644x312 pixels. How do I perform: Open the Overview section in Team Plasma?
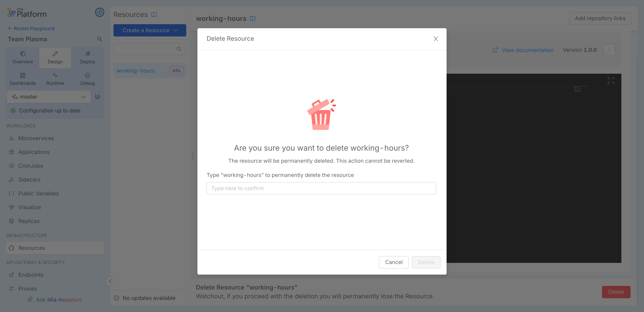click(x=22, y=58)
